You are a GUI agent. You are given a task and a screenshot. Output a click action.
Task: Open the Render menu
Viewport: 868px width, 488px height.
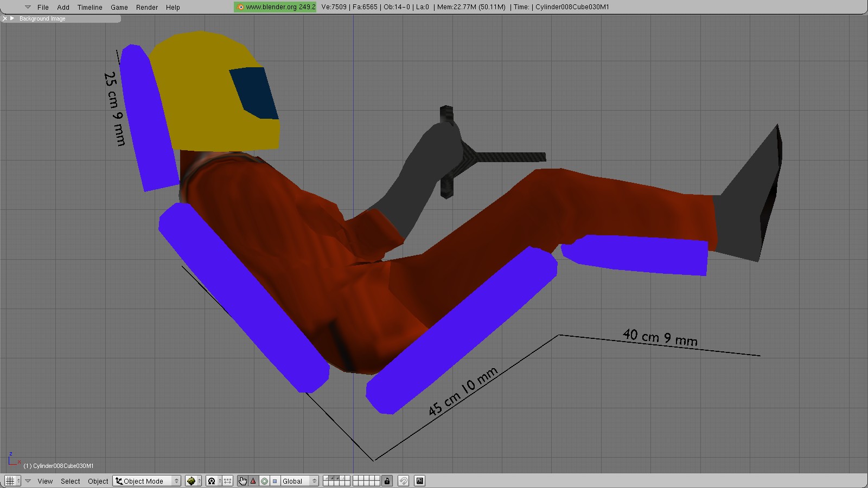[x=147, y=7]
